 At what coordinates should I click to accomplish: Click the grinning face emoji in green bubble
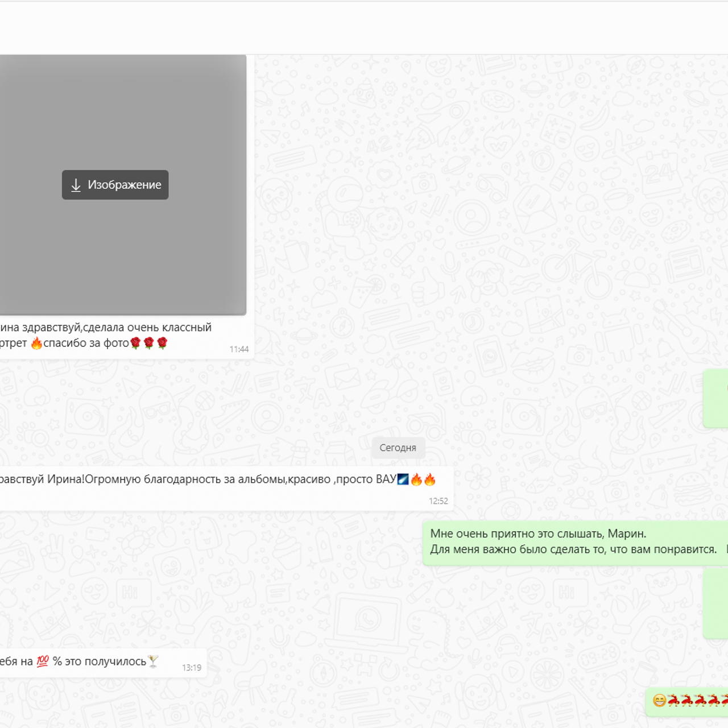(659, 700)
